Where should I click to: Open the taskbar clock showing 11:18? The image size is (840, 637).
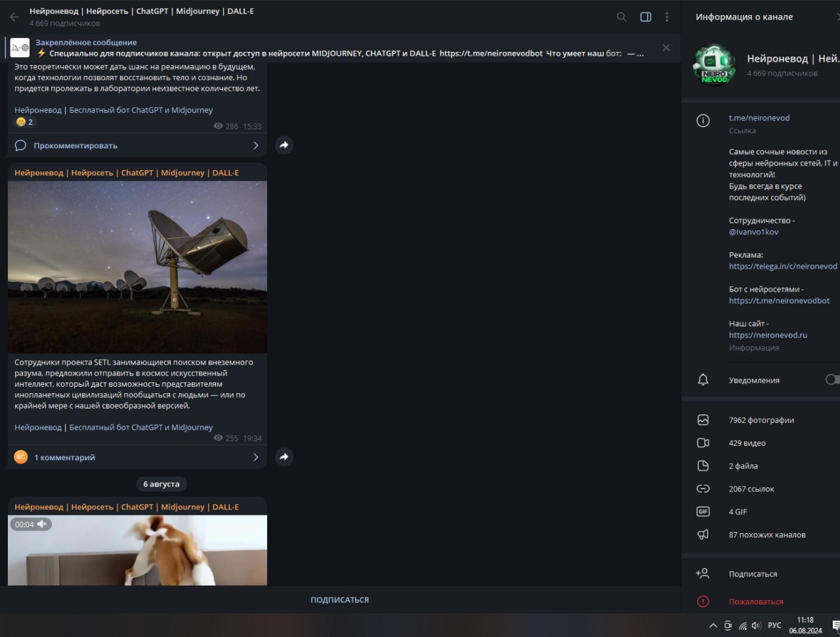point(805,625)
